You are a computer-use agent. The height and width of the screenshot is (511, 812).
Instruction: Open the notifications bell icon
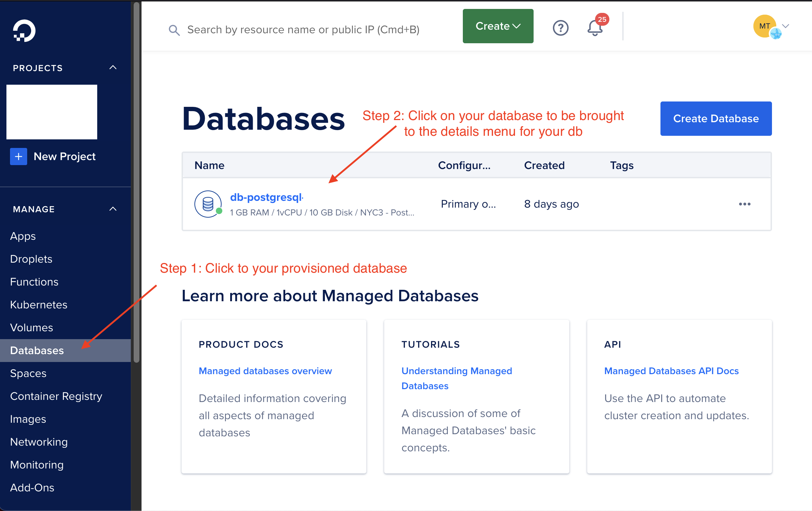click(x=595, y=28)
